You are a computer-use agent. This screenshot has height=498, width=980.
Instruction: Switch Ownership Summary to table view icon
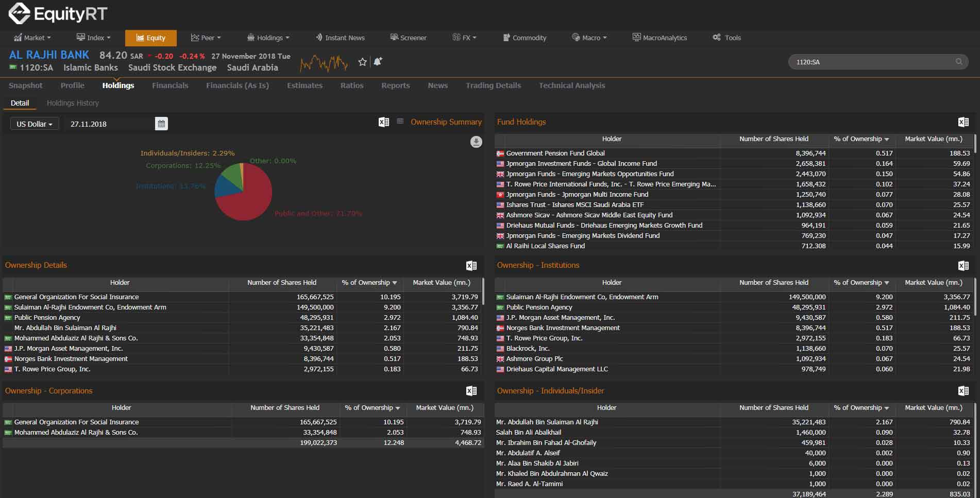pos(400,122)
